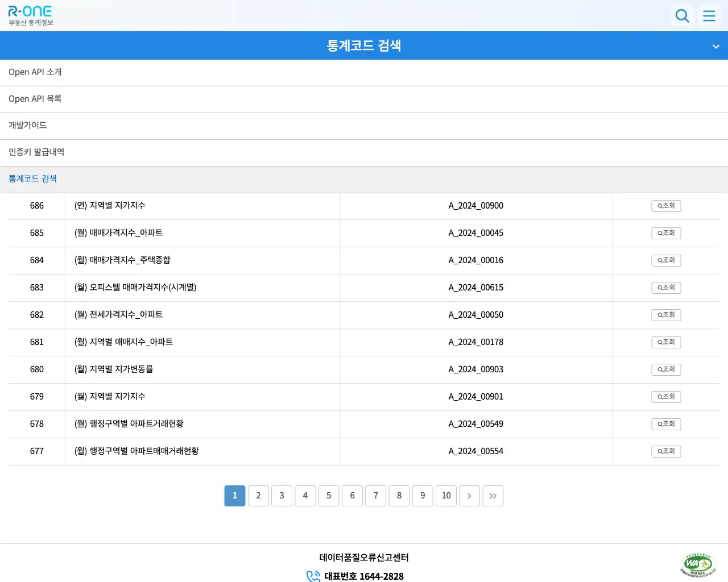
Task: Click 데이터품질오류신고센터 footer text
Action: tap(364, 558)
